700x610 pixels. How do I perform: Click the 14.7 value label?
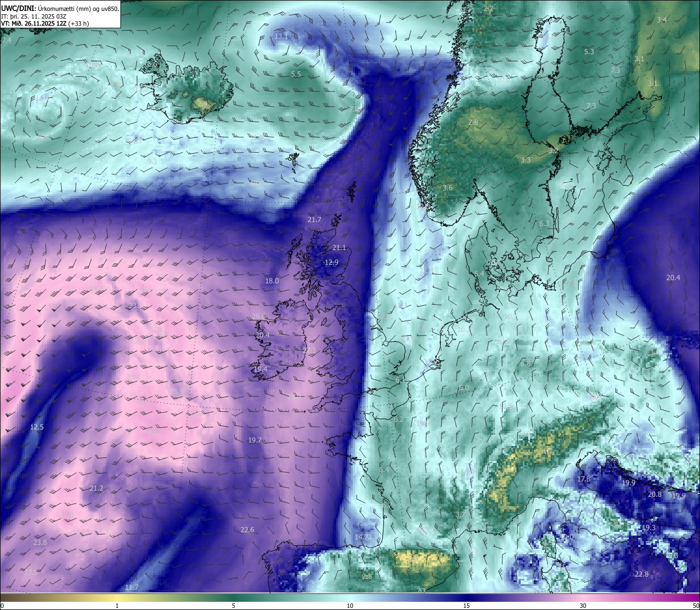(x=362, y=537)
